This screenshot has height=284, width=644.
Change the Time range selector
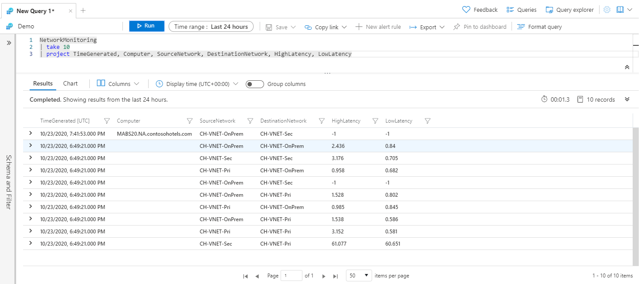click(211, 27)
